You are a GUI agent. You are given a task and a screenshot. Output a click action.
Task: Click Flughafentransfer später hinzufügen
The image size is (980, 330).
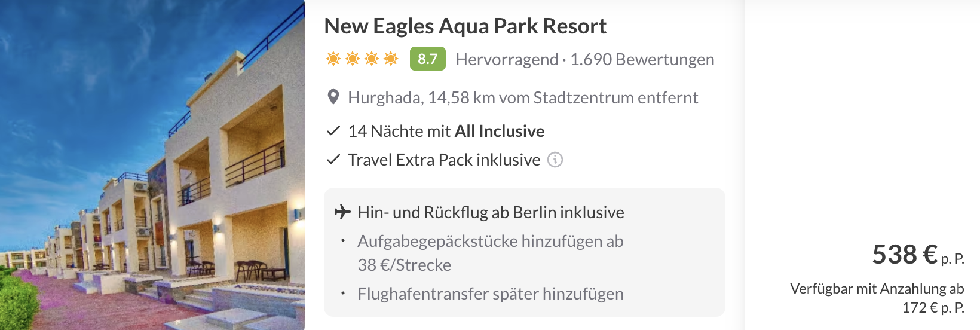click(490, 294)
